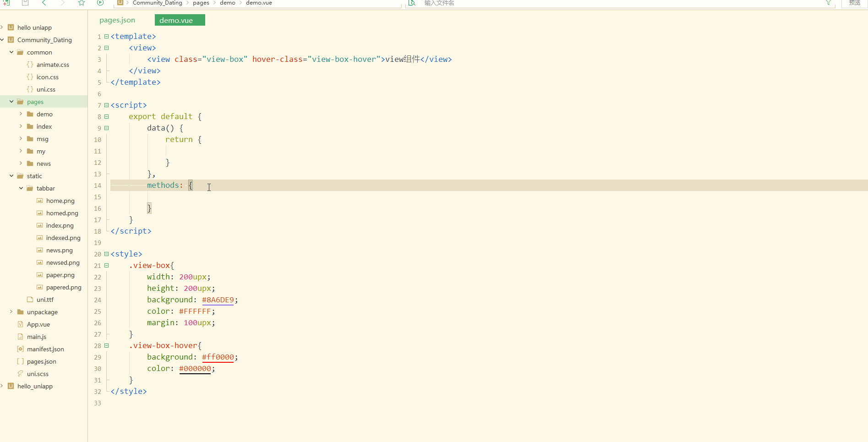Fold .view-box rule on line 21
This screenshot has width=868, height=442.
106,265
